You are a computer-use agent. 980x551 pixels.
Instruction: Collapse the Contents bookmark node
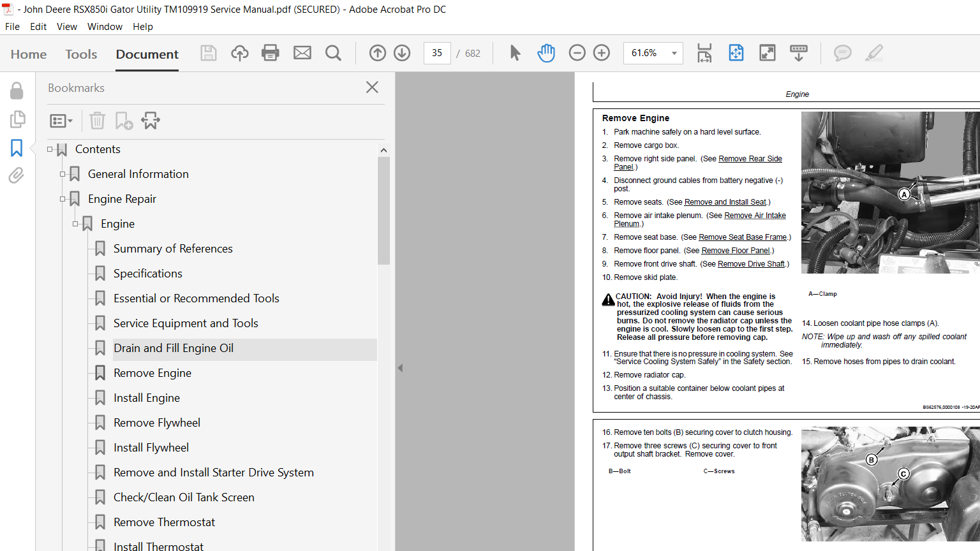[50, 149]
